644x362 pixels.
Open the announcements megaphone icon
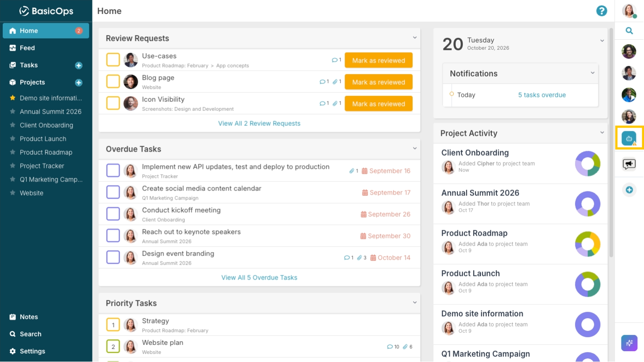coord(629,164)
